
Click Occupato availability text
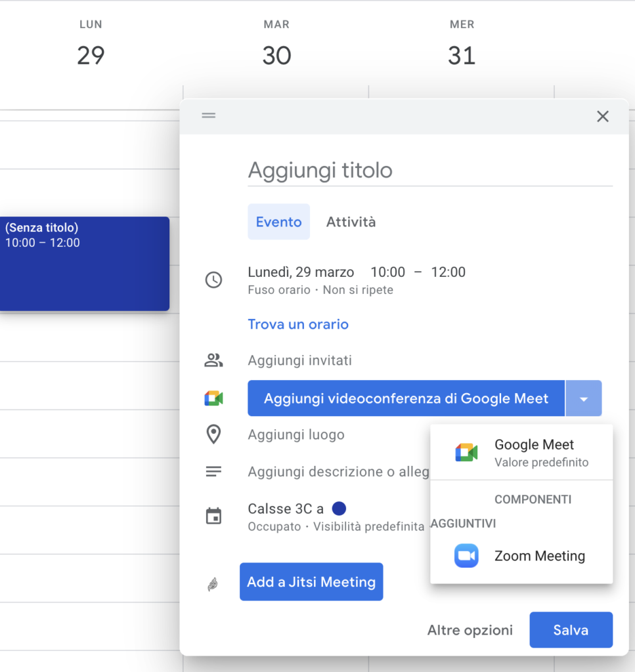274,526
